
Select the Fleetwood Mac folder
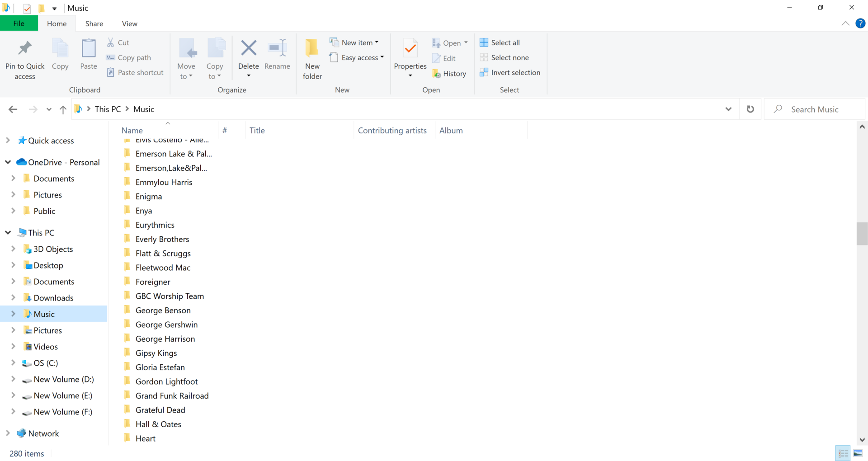coord(163,268)
